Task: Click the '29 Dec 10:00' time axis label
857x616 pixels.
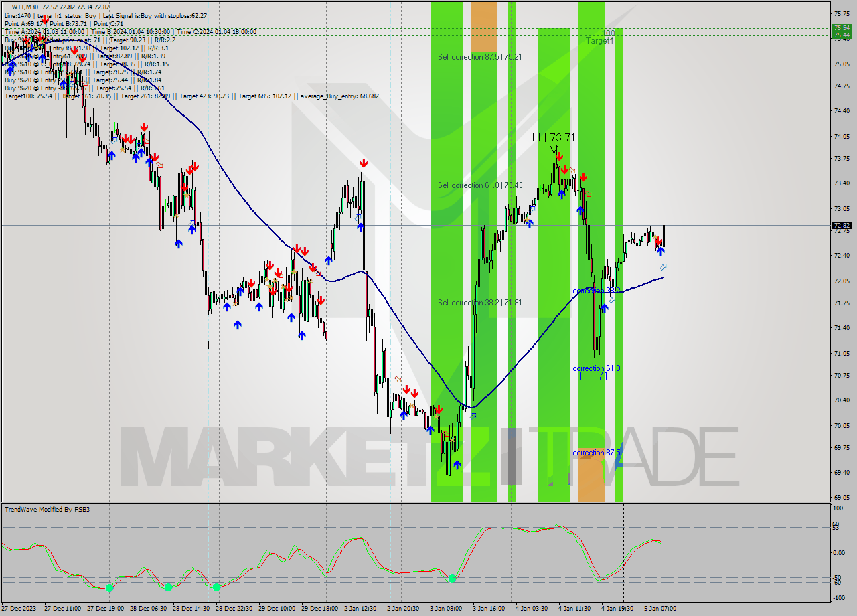Action: (x=277, y=609)
